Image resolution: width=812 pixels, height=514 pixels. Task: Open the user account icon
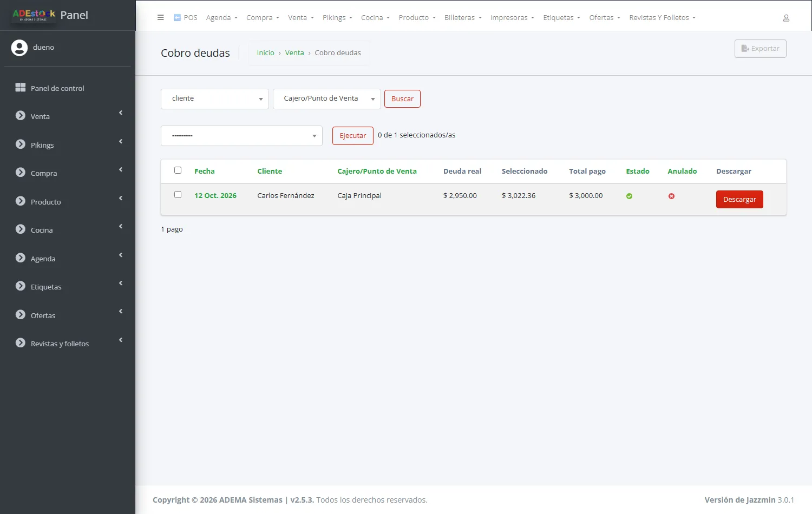pos(786,18)
